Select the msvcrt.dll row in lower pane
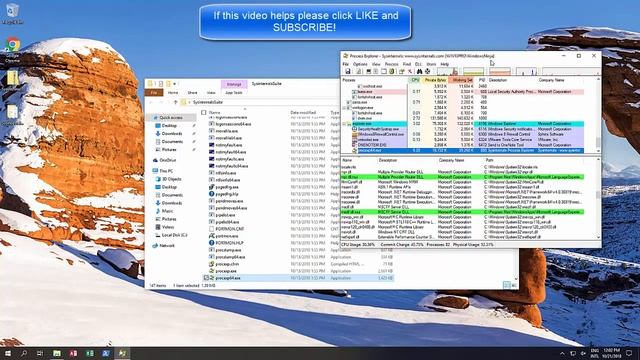The width and height of the screenshot is (640, 360). pyautogui.click(x=463, y=232)
